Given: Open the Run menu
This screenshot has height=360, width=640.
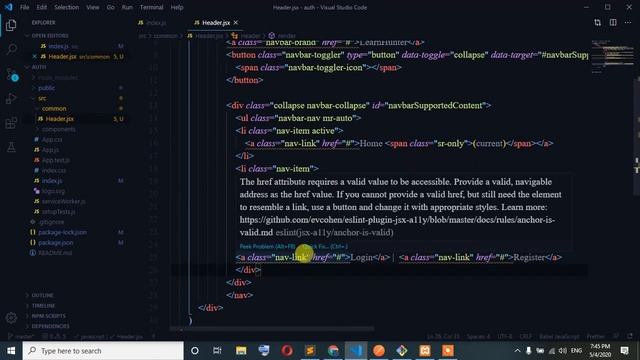Looking at the screenshot, I should 127,7.
